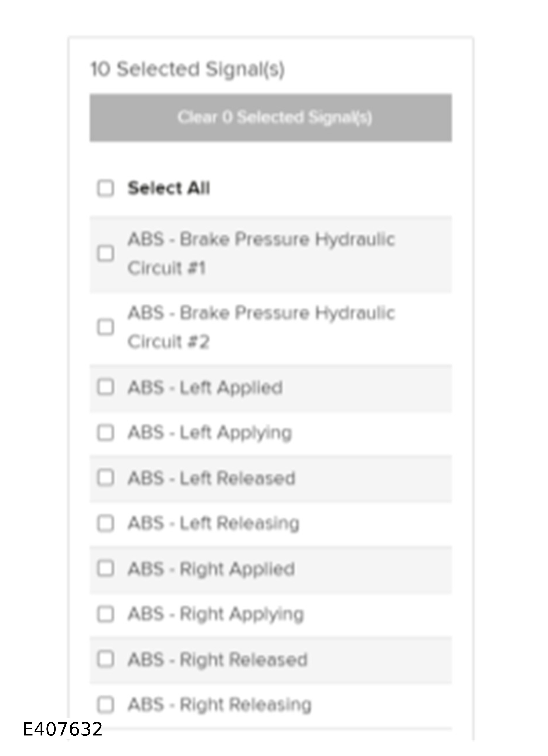The height and width of the screenshot is (756, 548).
Task: Check the ABS - Right Released checkbox
Action: point(105,659)
